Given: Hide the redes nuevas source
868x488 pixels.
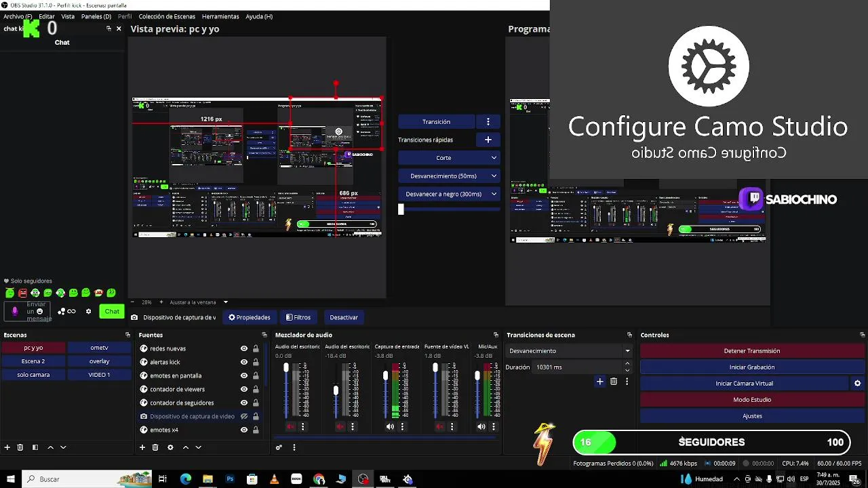Looking at the screenshot, I should (x=244, y=348).
